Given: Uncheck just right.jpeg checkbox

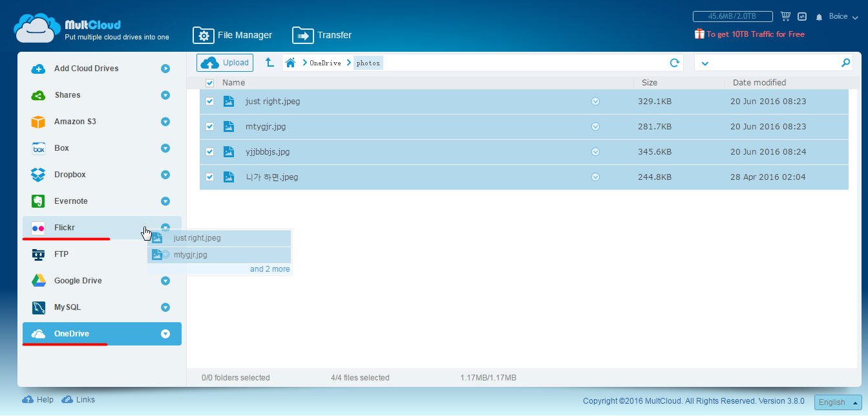Looking at the screenshot, I should point(209,102).
